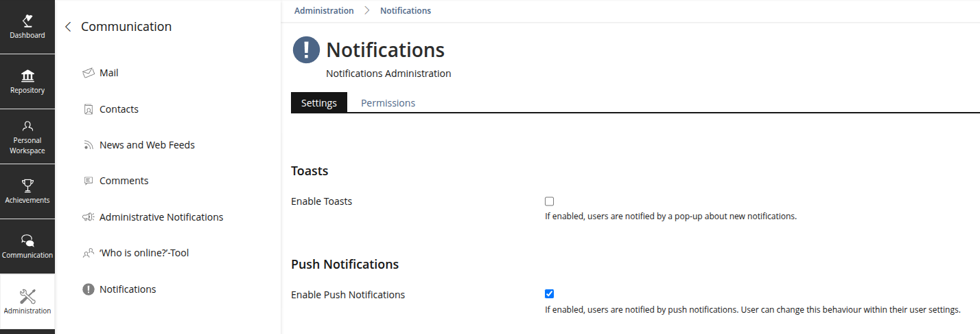Select the Settings tab
980x334 pixels.
(319, 103)
